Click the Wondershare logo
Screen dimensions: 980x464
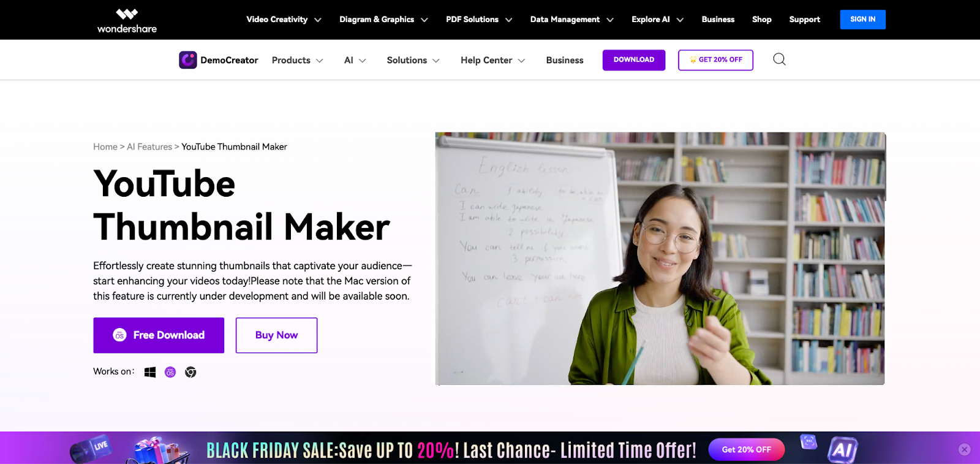tap(127, 21)
